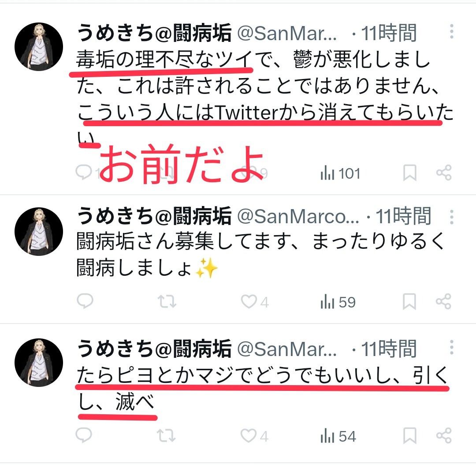Share the first tweet about 毒垢
Viewport: 476px width, 465px height.
(x=444, y=172)
